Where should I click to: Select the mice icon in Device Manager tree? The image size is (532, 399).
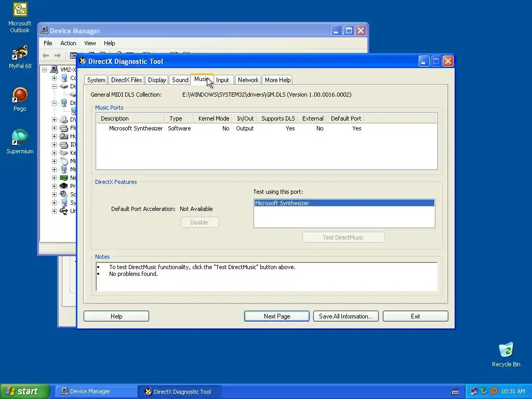64,161
